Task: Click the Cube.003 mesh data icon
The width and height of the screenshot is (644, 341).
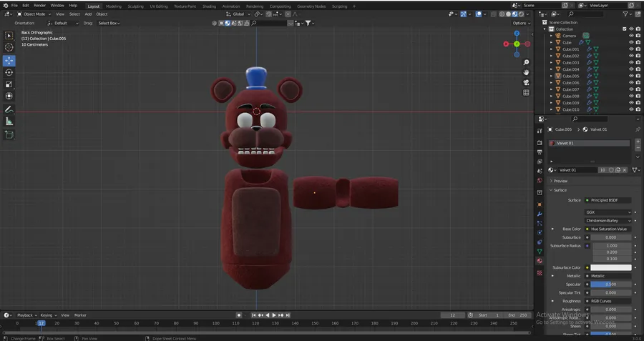Action: click(595, 63)
